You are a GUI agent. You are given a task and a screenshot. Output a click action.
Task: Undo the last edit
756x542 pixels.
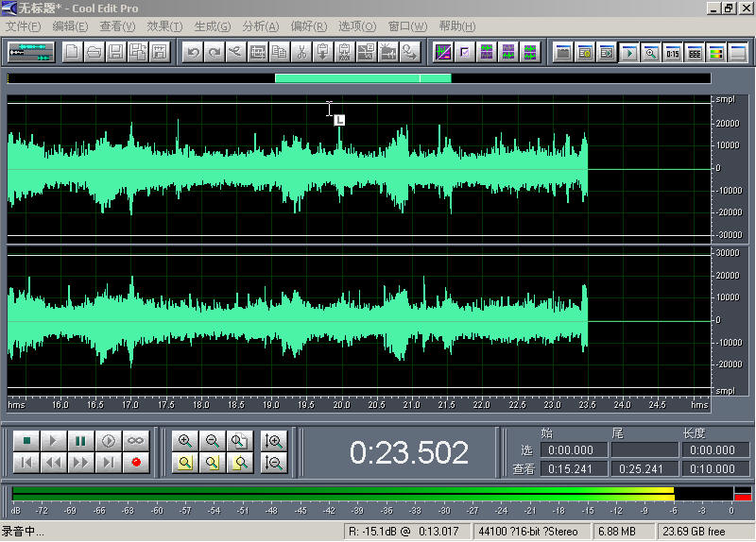(x=194, y=52)
